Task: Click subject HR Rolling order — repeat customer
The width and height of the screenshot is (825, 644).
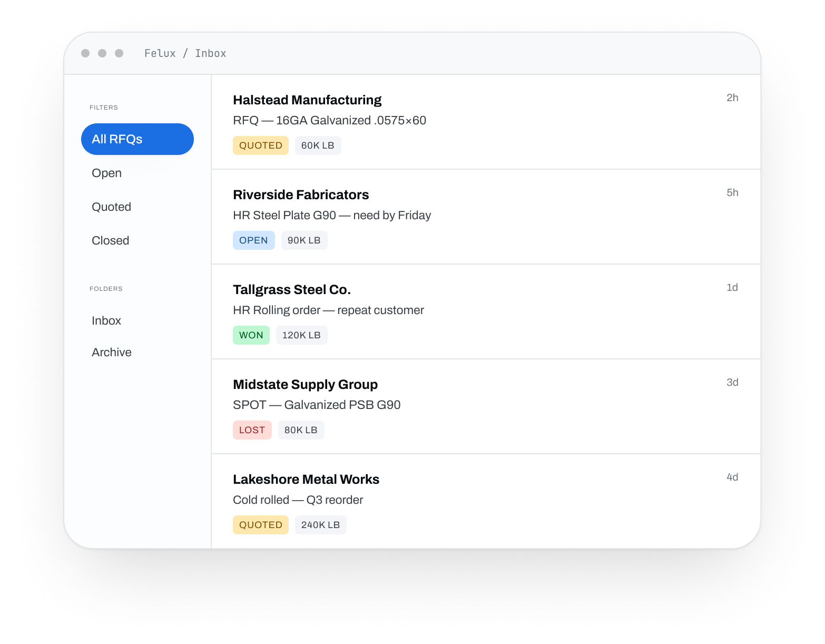Action: point(329,310)
